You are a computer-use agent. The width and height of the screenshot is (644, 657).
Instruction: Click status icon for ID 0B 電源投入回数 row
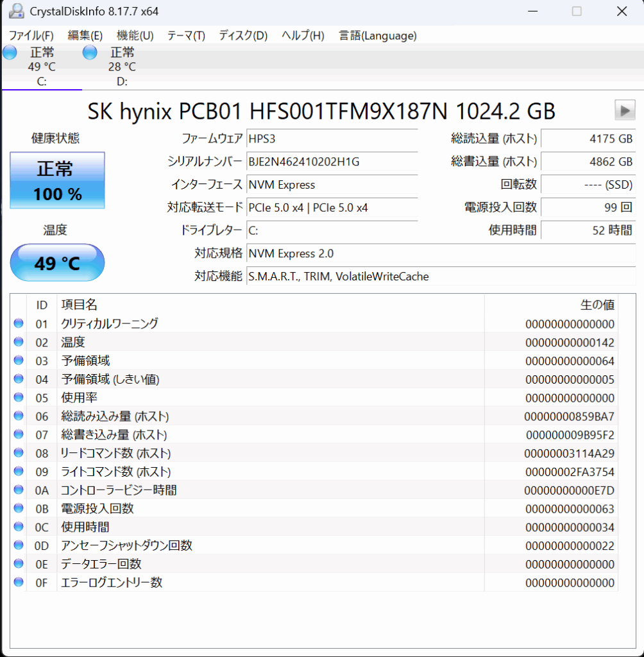[x=19, y=508]
